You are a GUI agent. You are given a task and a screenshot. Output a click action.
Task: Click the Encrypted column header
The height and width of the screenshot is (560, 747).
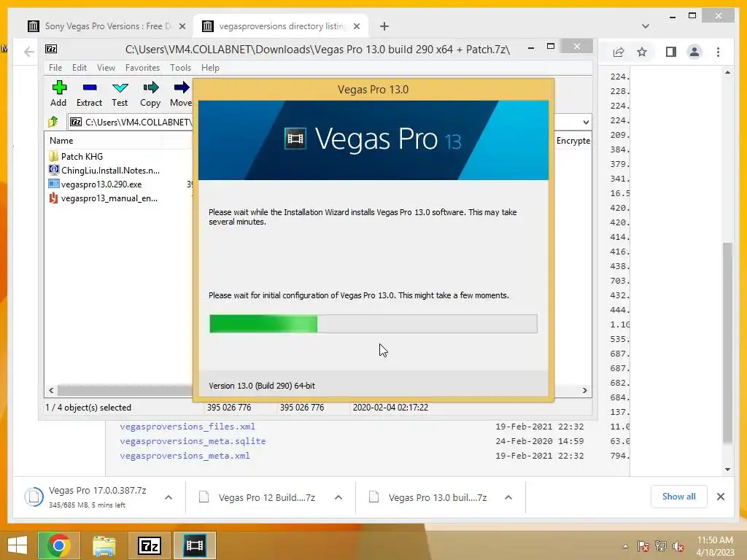pyautogui.click(x=573, y=141)
